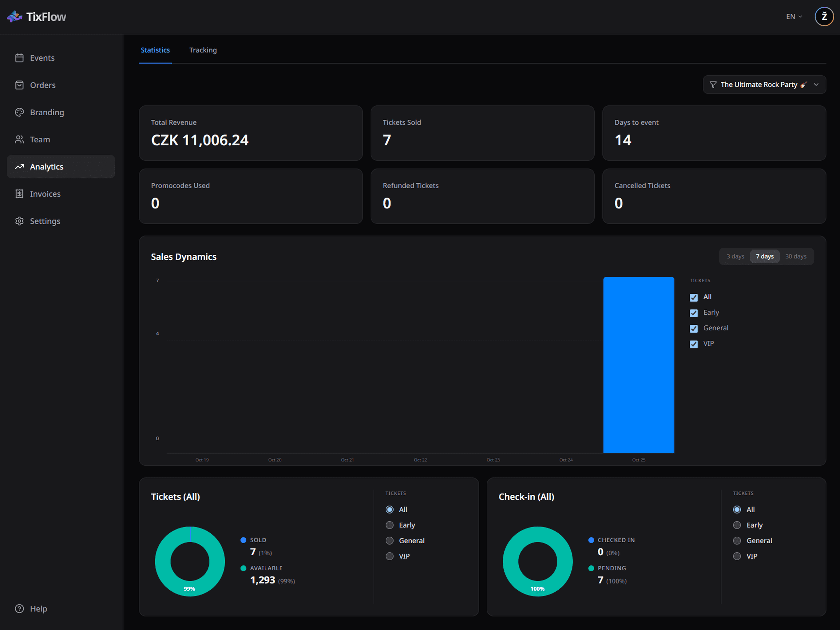Switch to the Statistics tab
840x630 pixels.
(155, 50)
